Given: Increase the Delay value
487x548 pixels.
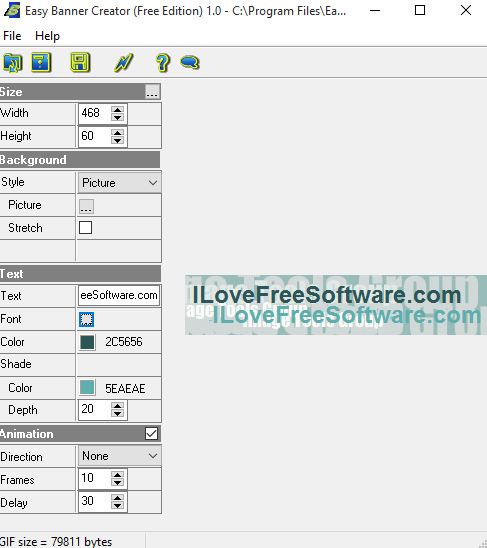Looking at the screenshot, I should click(117, 497).
